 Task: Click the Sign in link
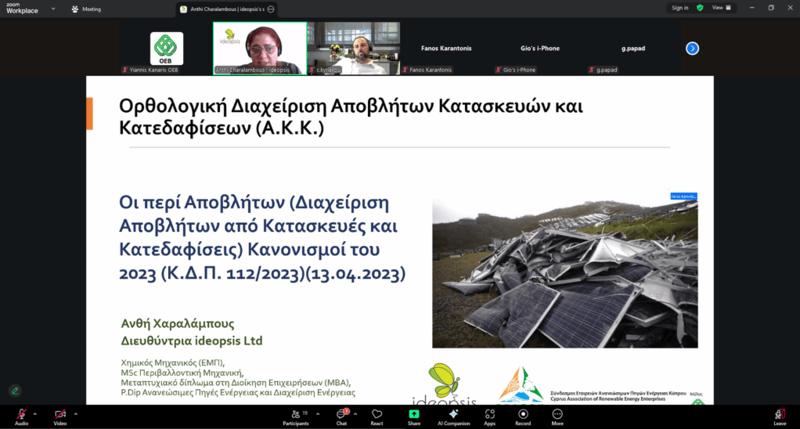point(680,7)
